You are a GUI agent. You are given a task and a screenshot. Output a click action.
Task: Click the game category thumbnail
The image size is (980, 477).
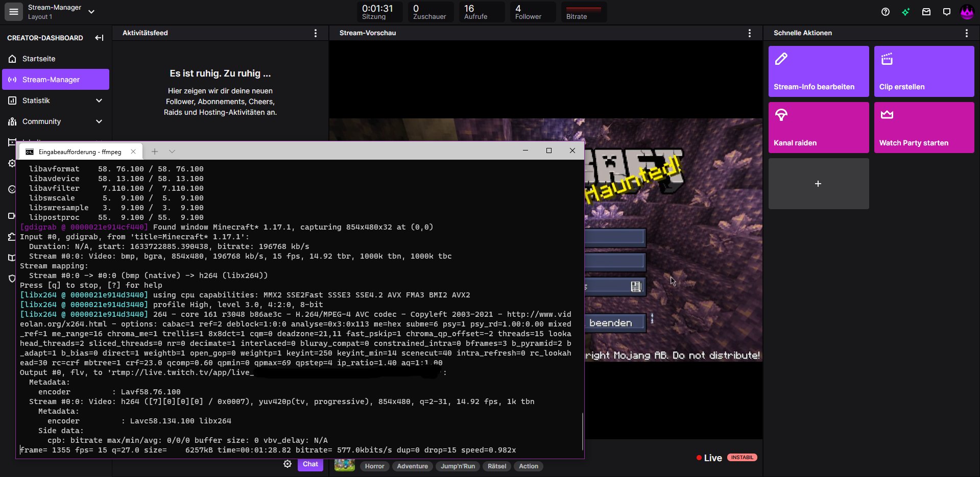(x=345, y=465)
